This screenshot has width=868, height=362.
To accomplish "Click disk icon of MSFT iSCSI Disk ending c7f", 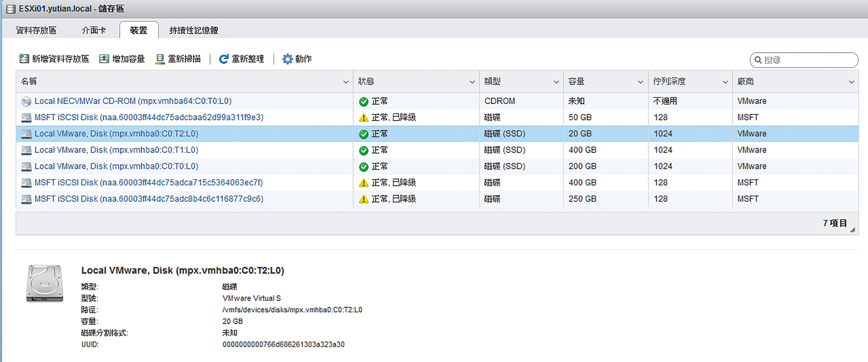I will tap(26, 183).
